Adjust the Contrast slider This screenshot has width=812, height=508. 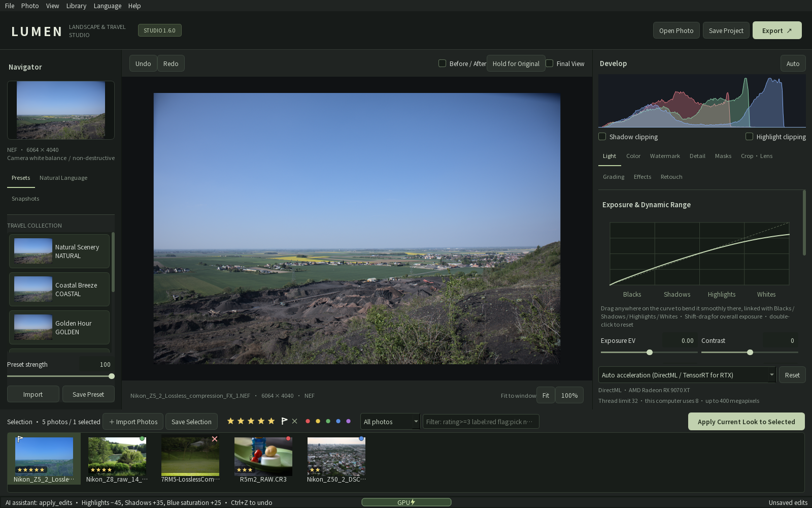pos(750,352)
